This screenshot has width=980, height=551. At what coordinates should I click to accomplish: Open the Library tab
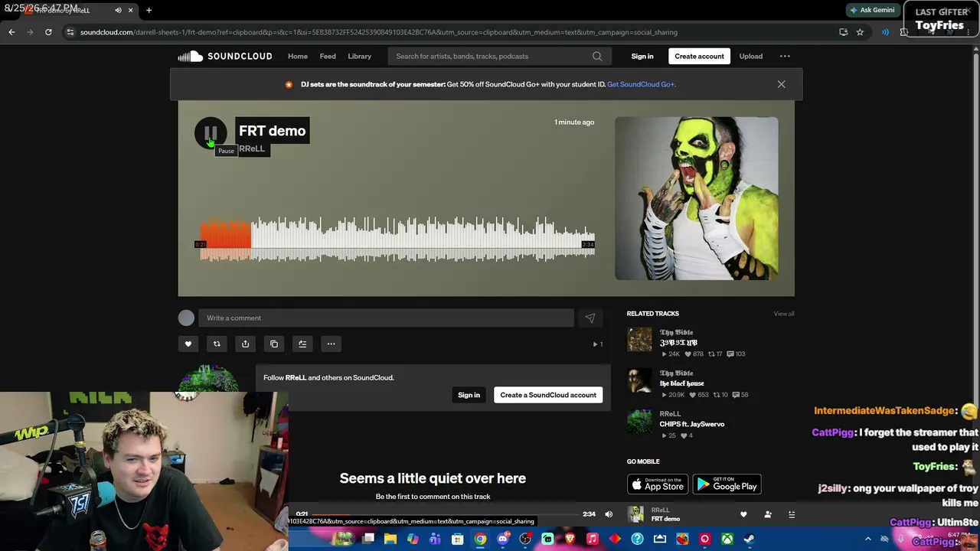pos(359,56)
